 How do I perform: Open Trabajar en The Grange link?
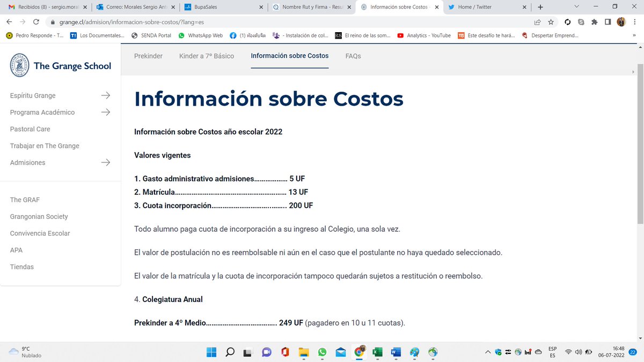coord(45,146)
